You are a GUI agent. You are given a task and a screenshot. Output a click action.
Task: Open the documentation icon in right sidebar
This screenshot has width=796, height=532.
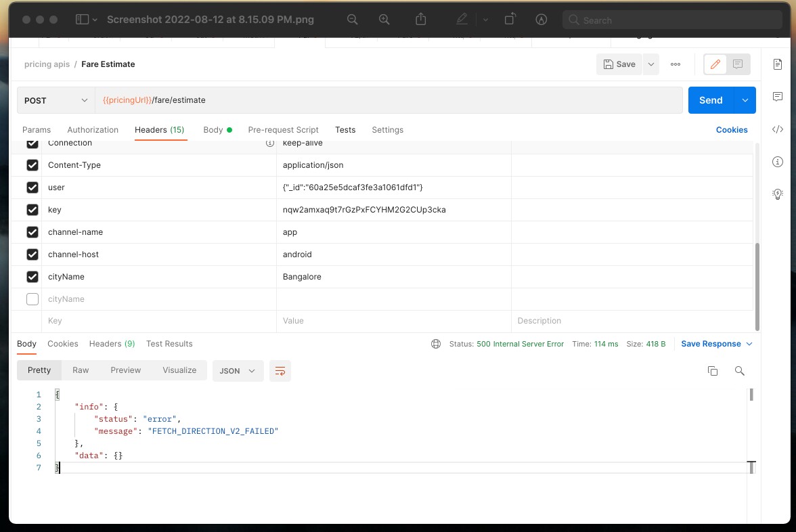[x=778, y=64]
